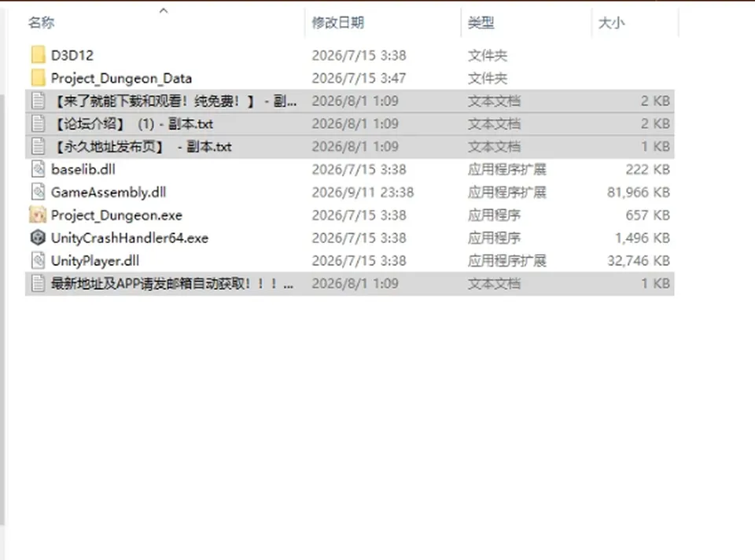
Task: Select the Project_Dungeon_Data folder name
Action: 121,78
